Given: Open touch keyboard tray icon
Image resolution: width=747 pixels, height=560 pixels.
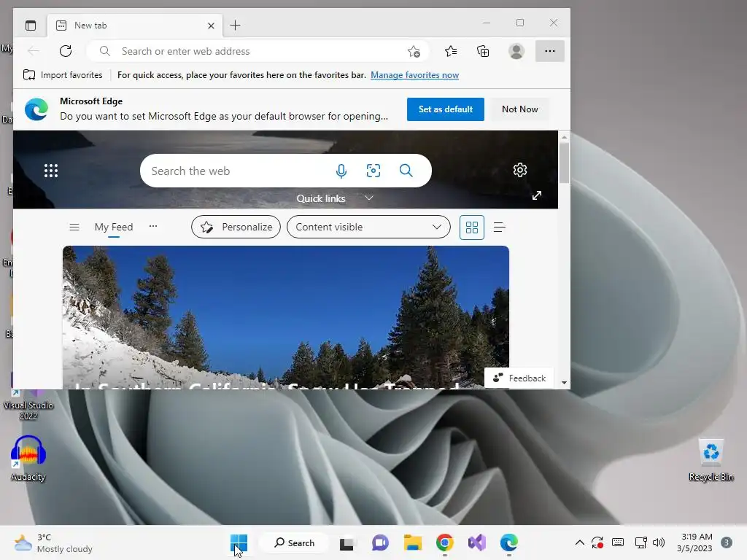Looking at the screenshot, I should (618, 542).
